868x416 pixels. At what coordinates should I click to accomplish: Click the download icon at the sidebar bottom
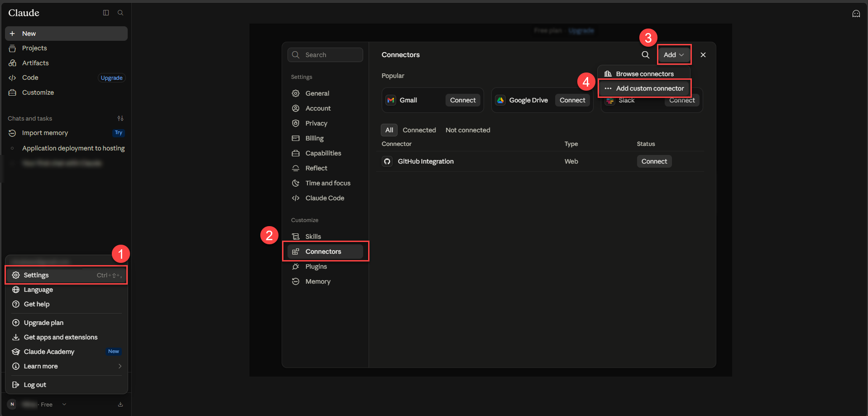pos(120,404)
